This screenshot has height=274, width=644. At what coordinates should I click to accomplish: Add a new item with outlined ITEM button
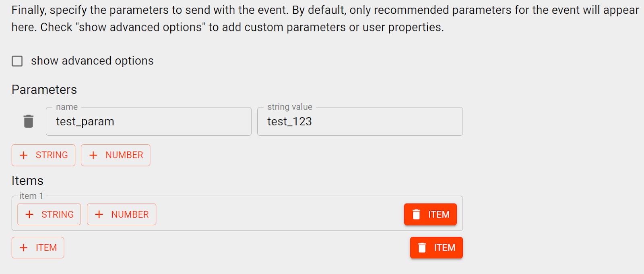point(38,248)
